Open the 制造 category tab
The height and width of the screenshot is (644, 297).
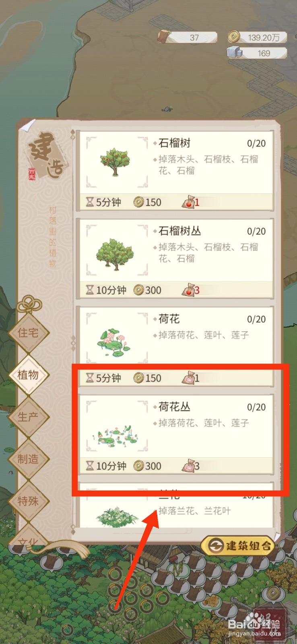[29, 459]
